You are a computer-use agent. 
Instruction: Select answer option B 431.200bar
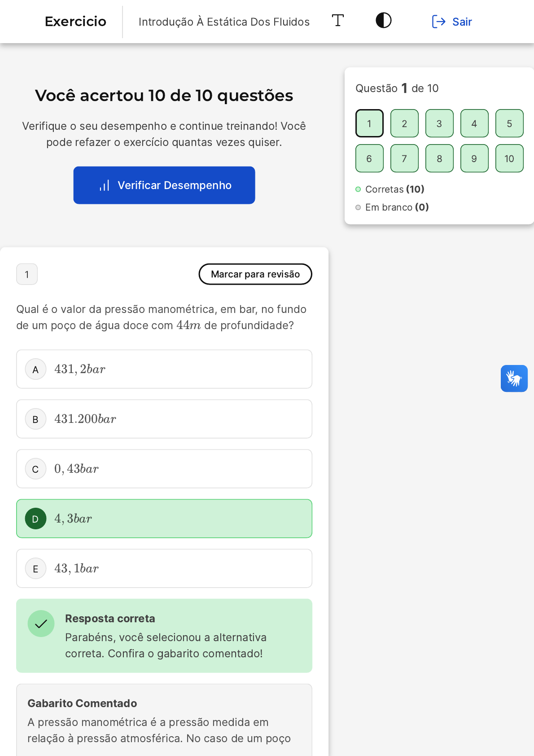(164, 419)
